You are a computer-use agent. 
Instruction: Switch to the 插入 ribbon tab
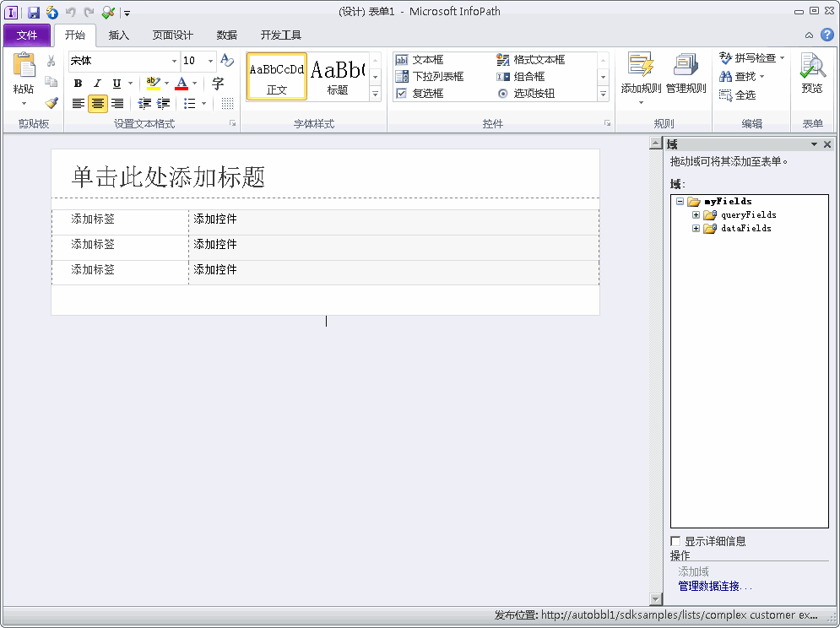[x=120, y=35]
